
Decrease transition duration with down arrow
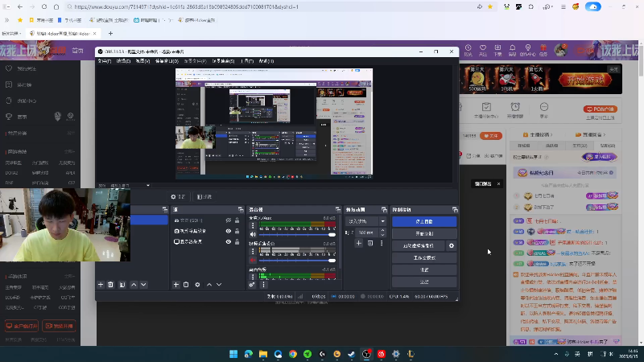383,235
